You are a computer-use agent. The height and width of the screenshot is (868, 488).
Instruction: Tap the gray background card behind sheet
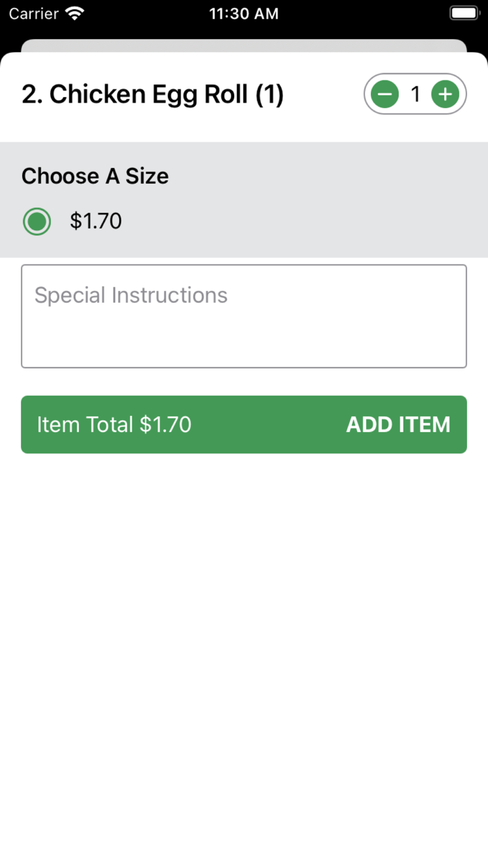coord(244,45)
